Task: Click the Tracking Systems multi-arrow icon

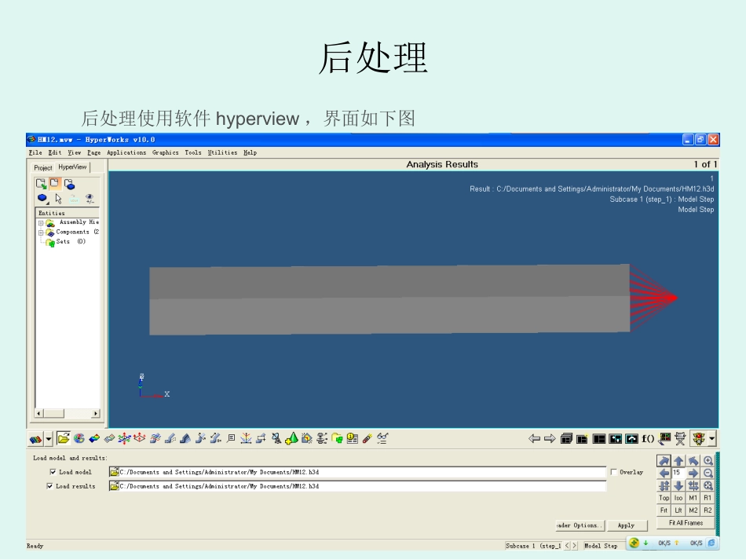Action: [124, 438]
